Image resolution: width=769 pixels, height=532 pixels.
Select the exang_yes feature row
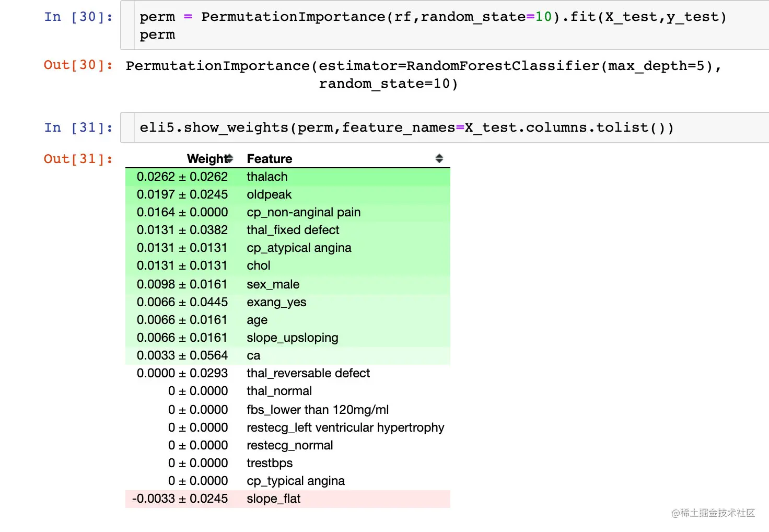tap(288, 302)
